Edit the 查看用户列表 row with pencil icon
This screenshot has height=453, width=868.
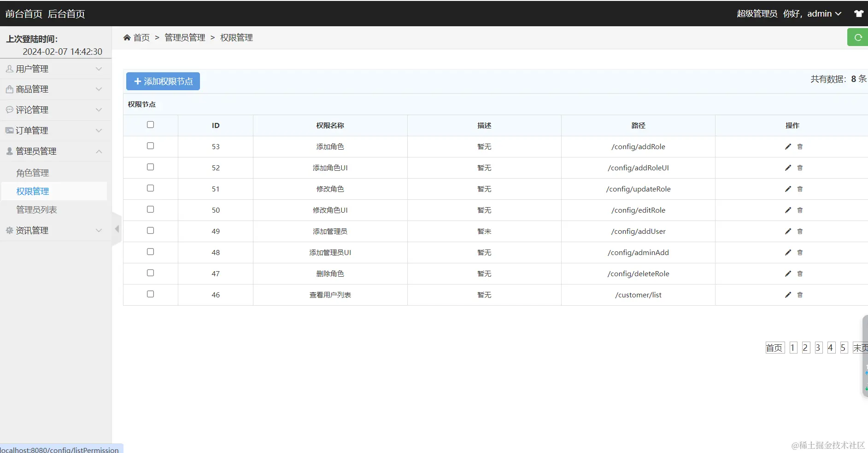point(788,295)
